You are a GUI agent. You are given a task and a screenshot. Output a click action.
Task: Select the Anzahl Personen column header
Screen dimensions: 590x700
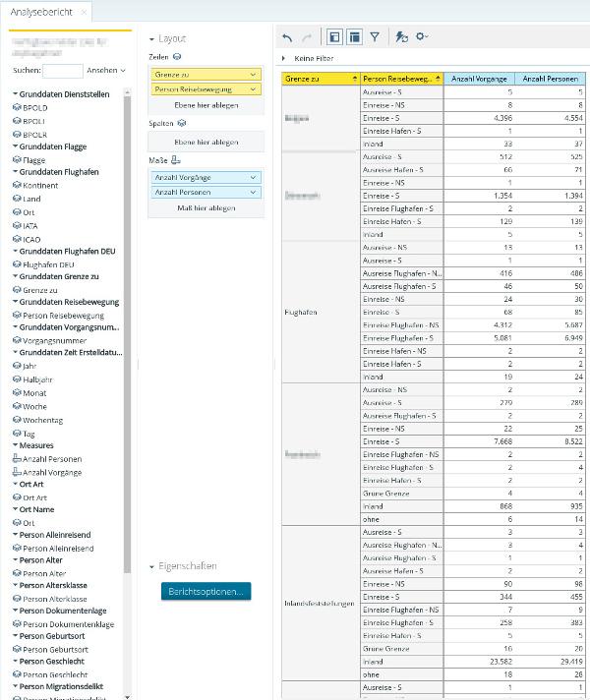550,79
